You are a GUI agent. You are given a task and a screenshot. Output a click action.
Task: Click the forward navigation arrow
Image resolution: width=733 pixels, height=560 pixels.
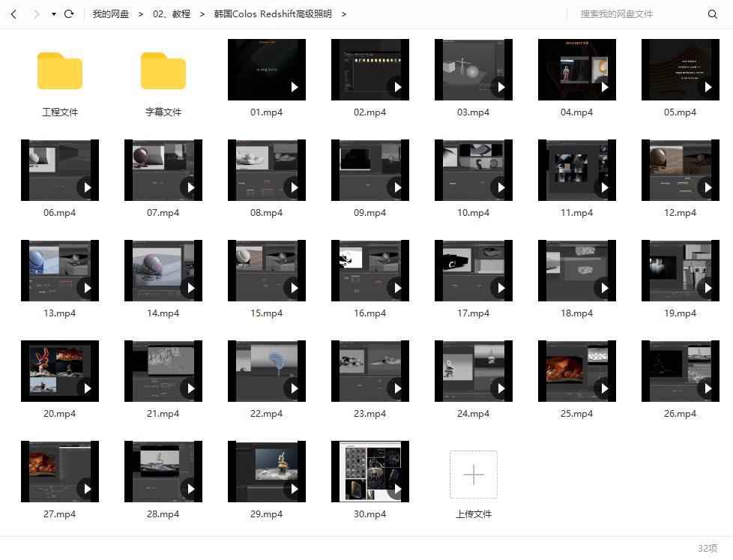tap(36, 14)
